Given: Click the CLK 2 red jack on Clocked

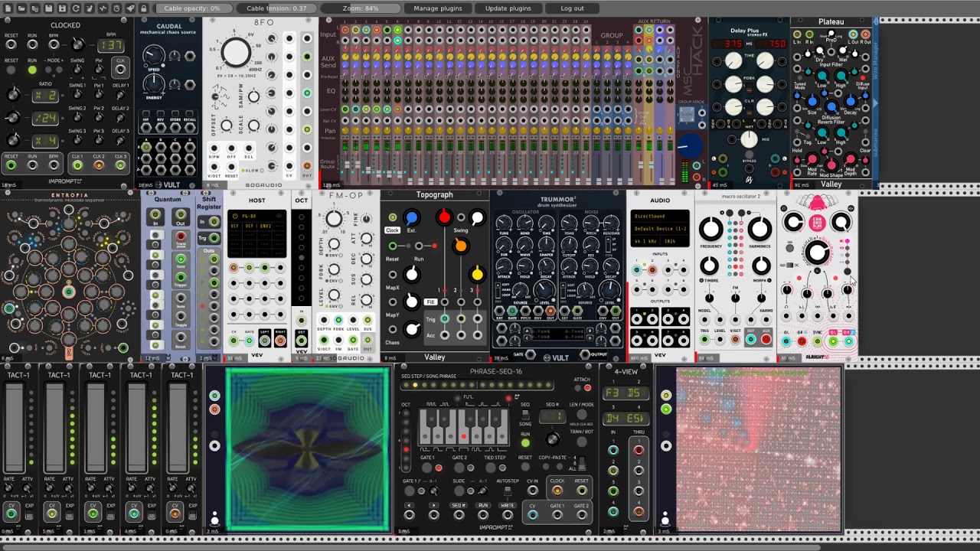Looking at the screenshot, I should pyautogui.click(x=99, y=165).
